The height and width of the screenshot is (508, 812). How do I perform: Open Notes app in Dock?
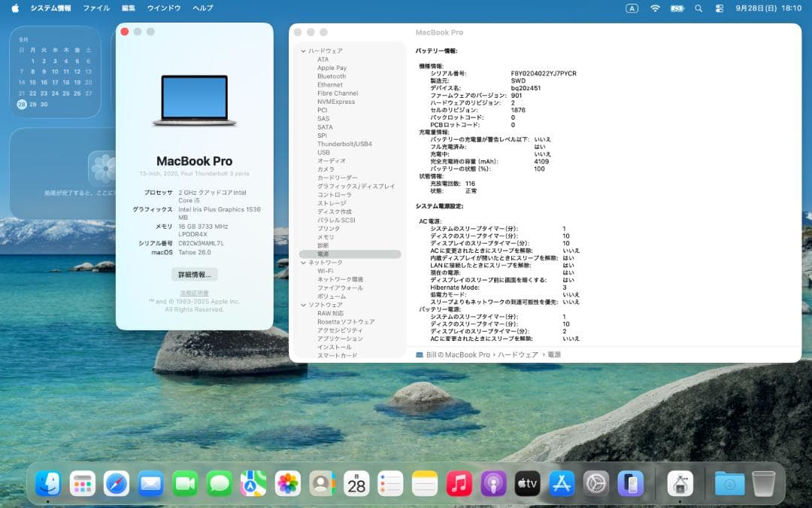pos(425,484)
